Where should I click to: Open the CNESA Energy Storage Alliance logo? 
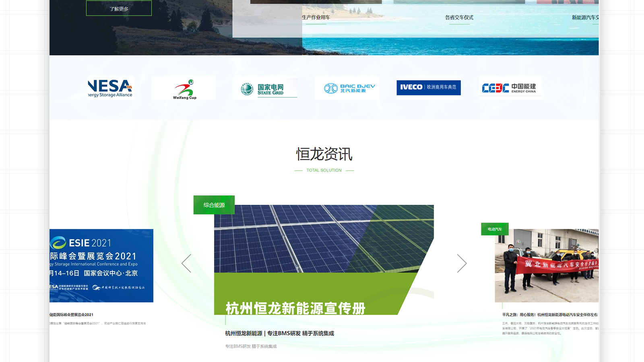110,88
